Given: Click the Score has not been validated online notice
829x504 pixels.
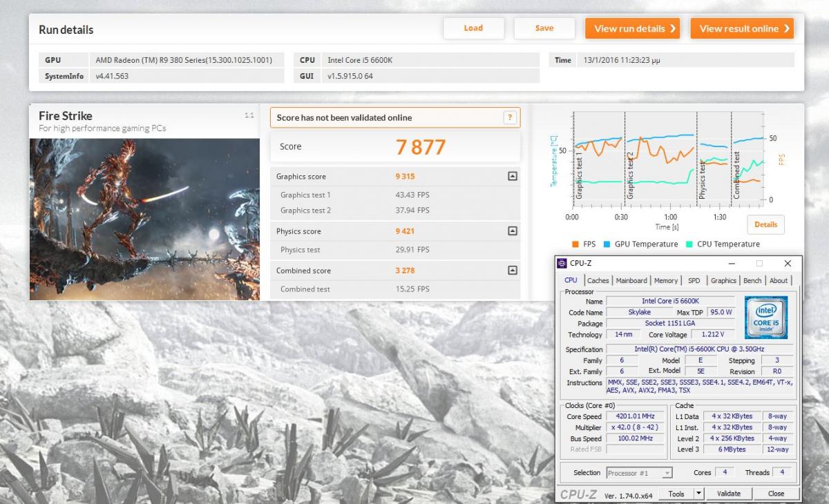Looking at the screenshot, I should (x=394, y=117).
